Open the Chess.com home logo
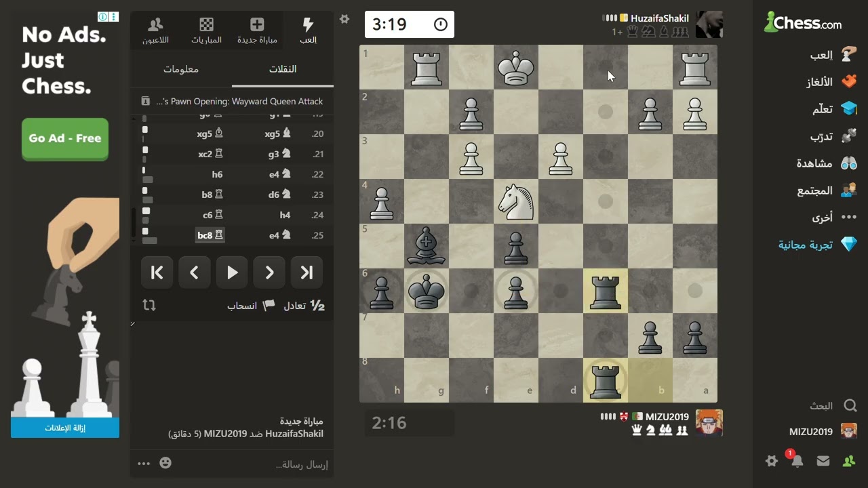 point(803,22)
